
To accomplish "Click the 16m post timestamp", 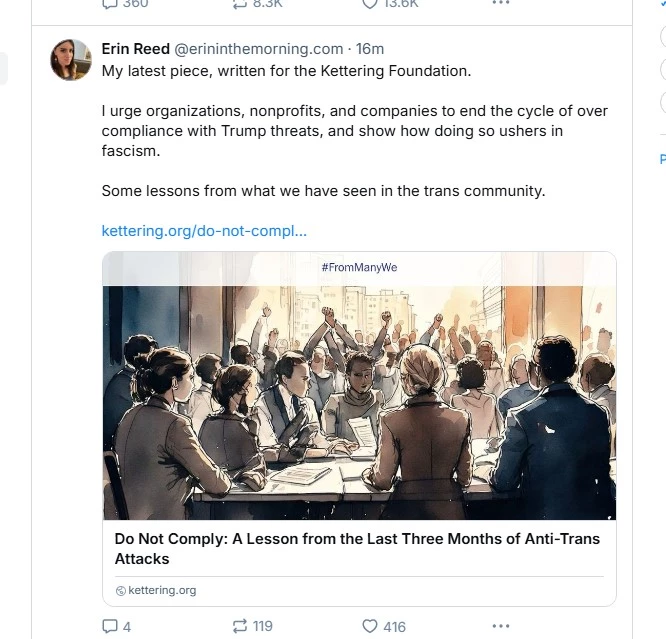I will (x=370, y=49).
